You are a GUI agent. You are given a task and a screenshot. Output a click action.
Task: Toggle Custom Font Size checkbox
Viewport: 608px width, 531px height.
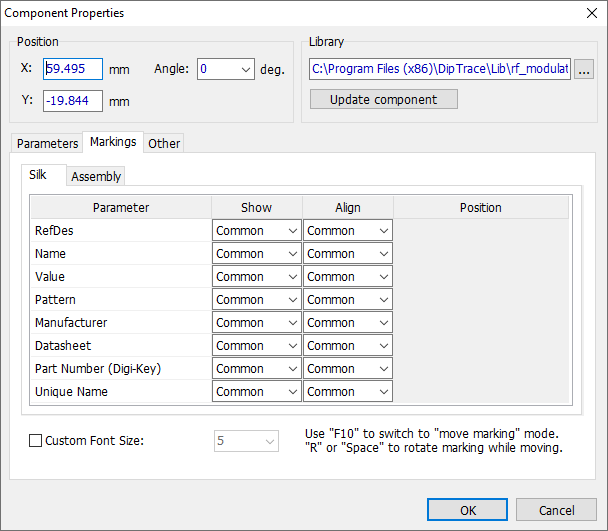35,441
